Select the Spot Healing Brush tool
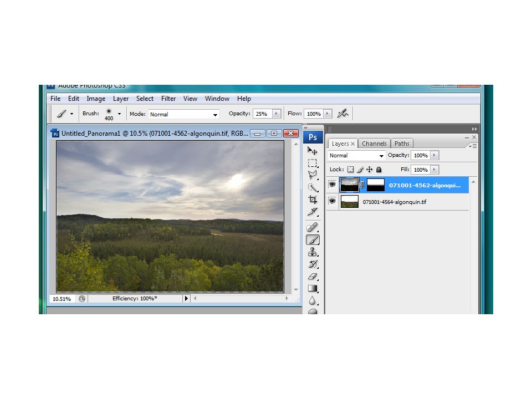The width and height of the screenshot is (532, 399). [312, 227]
